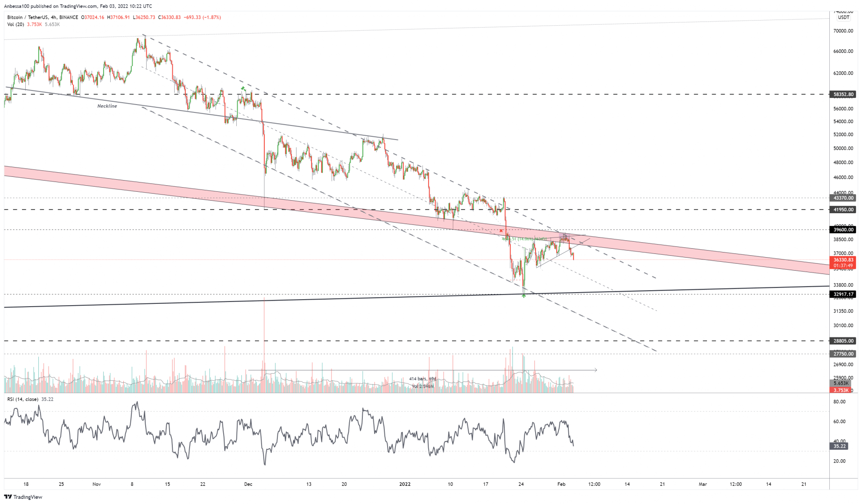Click the green up arrow marker near 32917
The height and width of the screenshot is (504, 862).
[524, 296]
